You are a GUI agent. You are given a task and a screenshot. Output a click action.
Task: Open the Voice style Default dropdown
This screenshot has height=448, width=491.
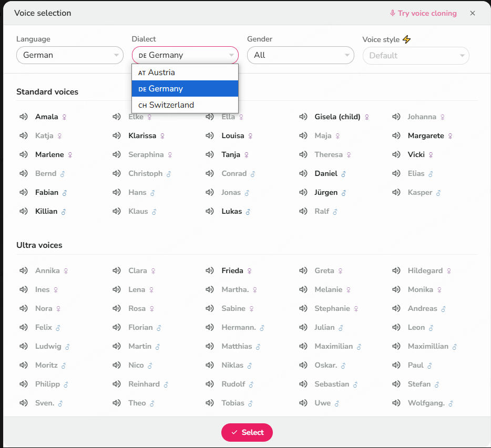(415, 56)
